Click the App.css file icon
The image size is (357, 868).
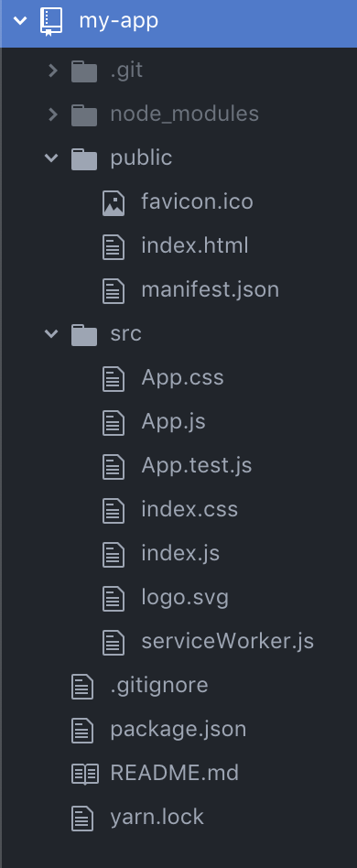click(114, 378)
